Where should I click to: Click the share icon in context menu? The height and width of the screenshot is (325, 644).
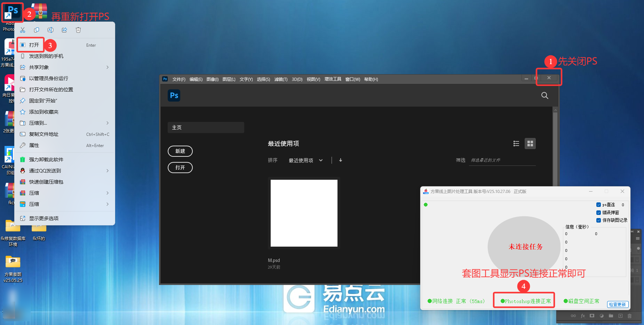pos(64,30)
